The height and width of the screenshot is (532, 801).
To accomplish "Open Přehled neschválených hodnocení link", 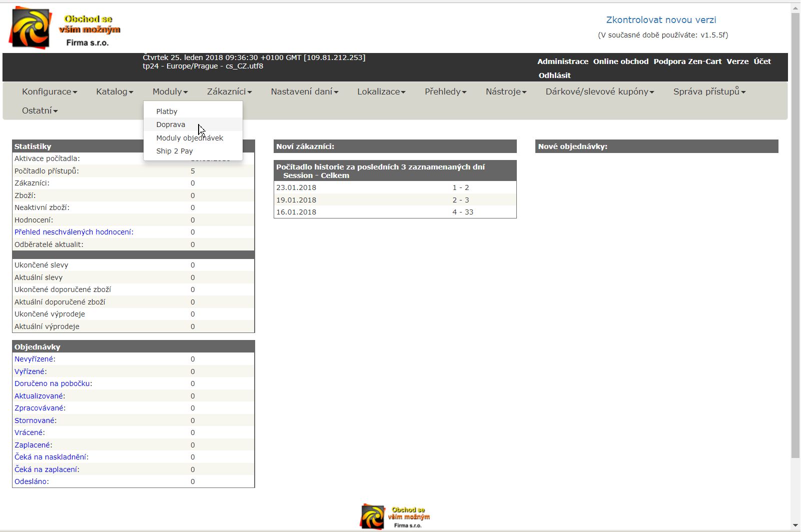I will click(x=74, y=232).
